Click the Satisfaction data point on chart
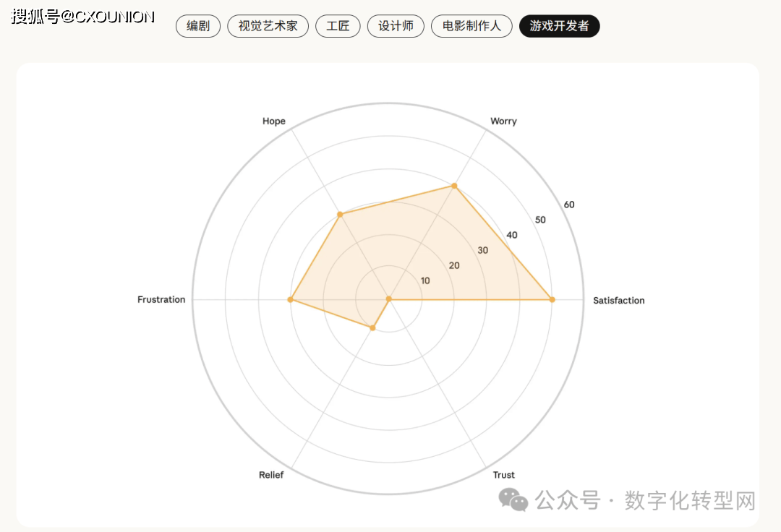Image resolution: width=781 pixels, height=532 pixels. coord(552,299)
